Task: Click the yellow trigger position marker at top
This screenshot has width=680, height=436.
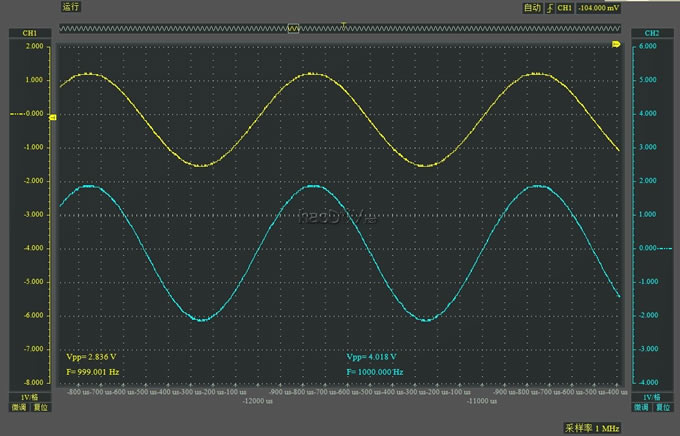Action: point(344,23)
